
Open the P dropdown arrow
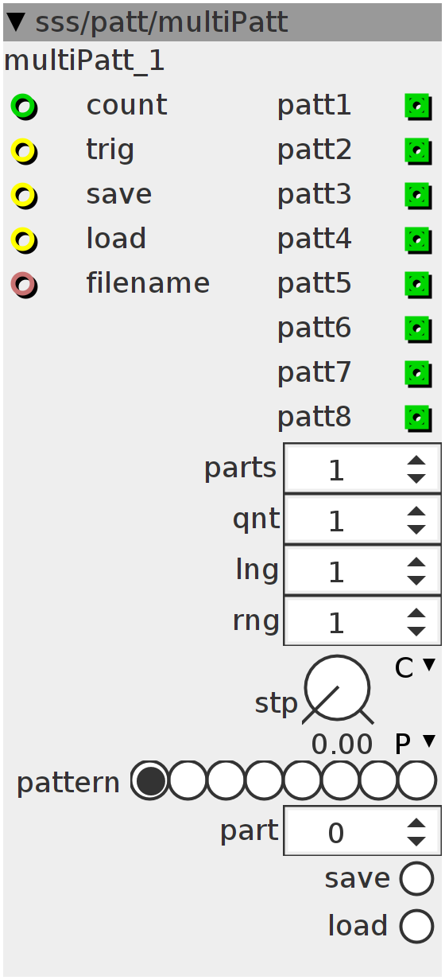[429, 741]
